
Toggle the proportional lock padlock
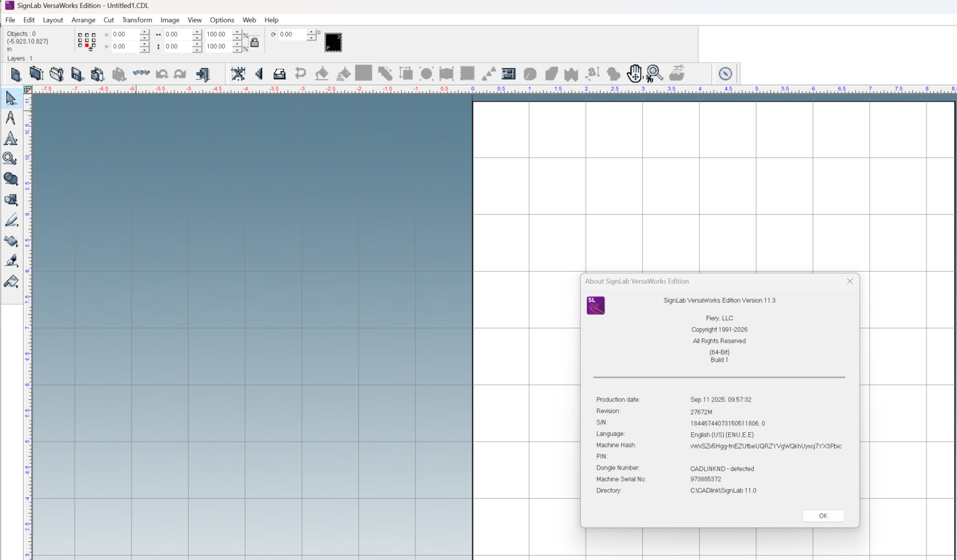click(255, 42)
